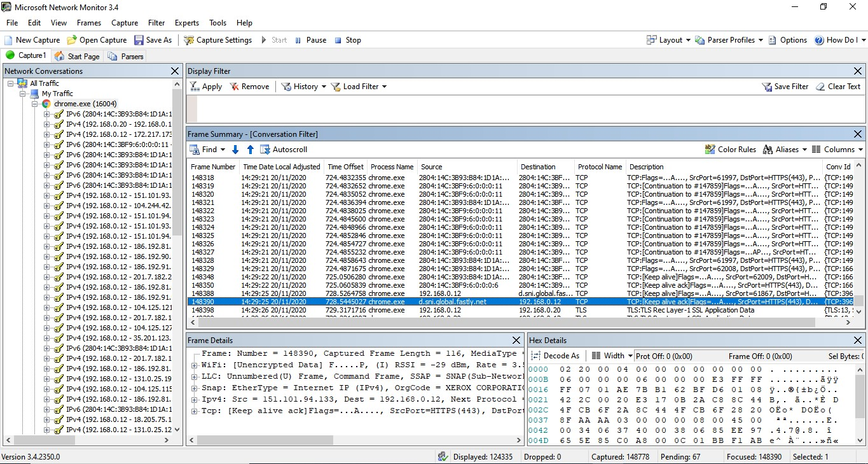Click the find previous up arrow
Viewport: 868px width, 464px height.
click(250, 150)
